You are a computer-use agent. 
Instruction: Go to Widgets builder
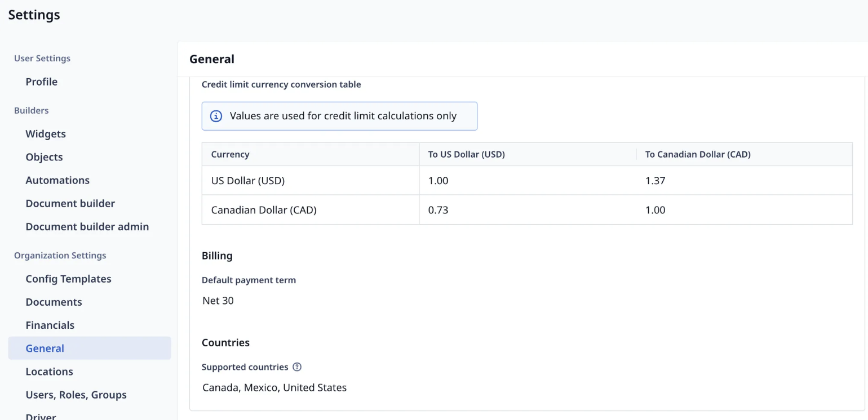46,134
